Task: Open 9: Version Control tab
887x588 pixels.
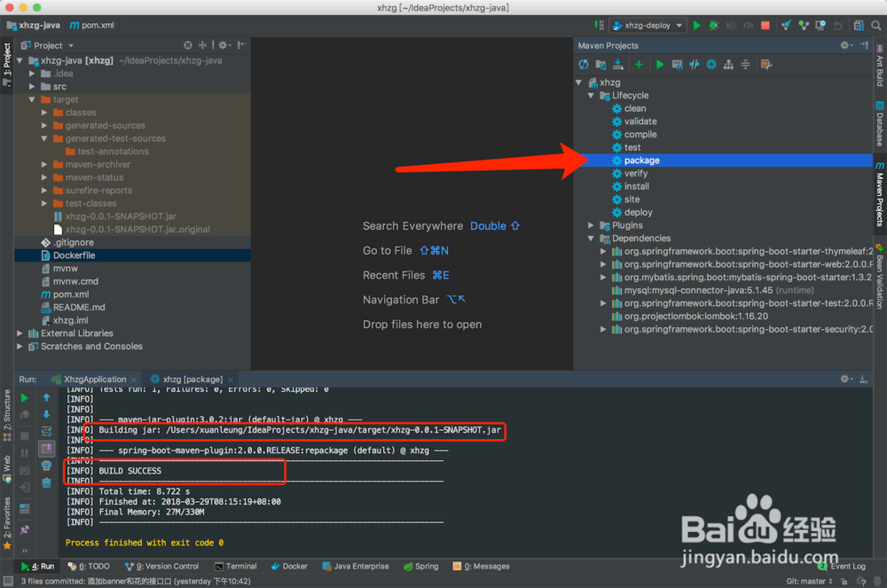Action: pos(161,566)
